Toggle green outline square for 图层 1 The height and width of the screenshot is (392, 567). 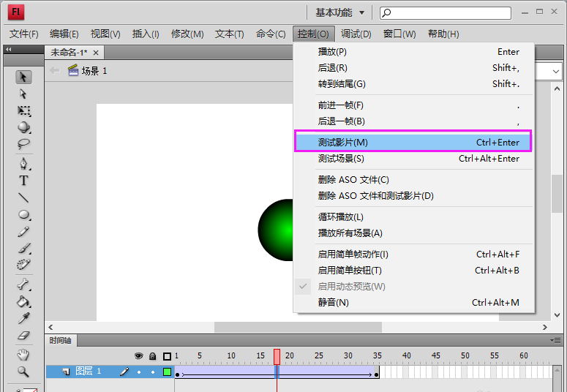[167, 372]
